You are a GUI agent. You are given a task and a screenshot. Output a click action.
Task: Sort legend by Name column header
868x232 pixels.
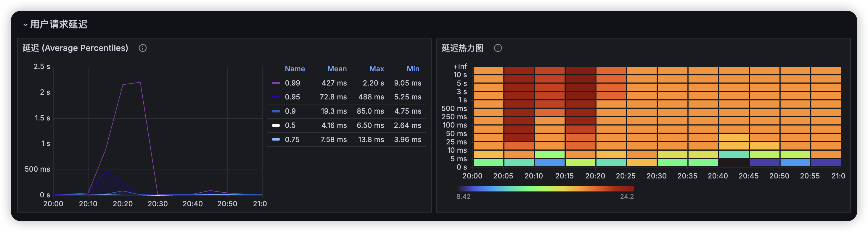pos(295,69)
